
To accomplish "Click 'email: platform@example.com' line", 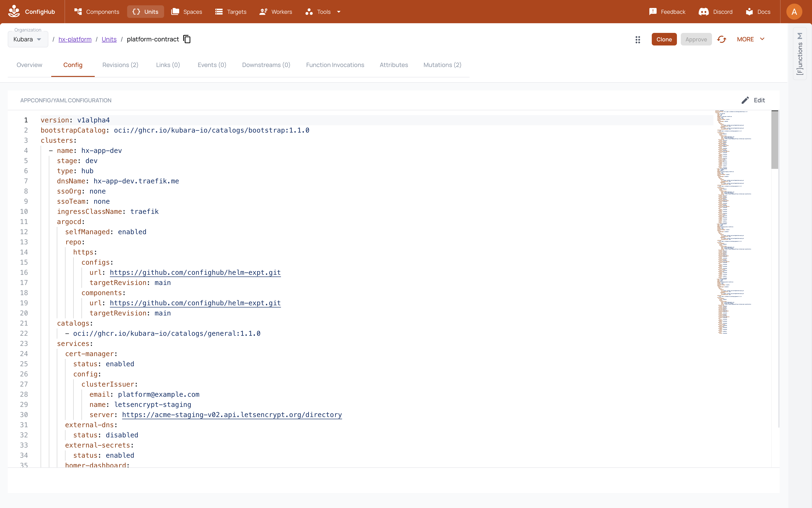I will (x=144, y=395).
